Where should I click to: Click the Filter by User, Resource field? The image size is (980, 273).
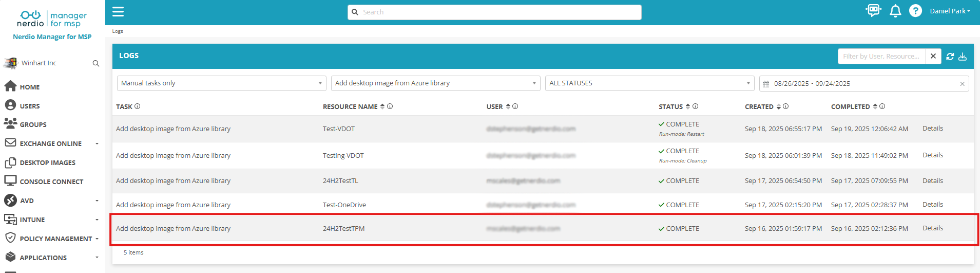[881, 57]
